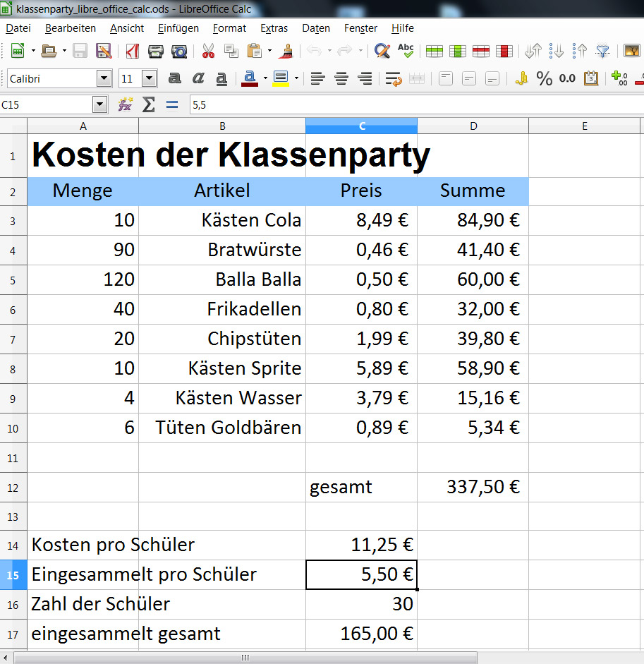Open the Calibri font name dropdown

pos(104,78)
